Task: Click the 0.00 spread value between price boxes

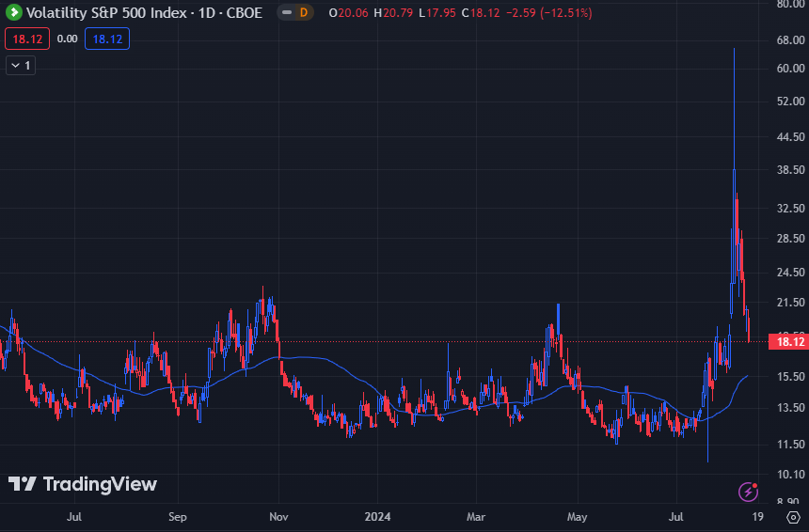Action: (67, 39)
